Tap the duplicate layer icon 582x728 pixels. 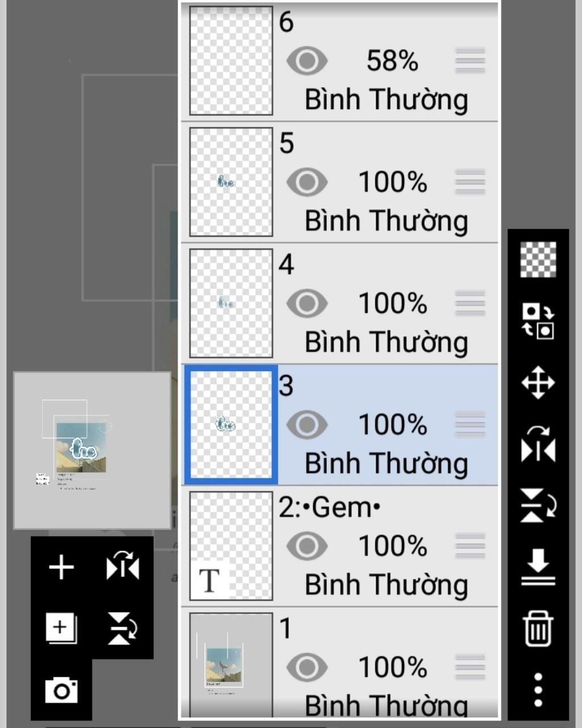61,628
